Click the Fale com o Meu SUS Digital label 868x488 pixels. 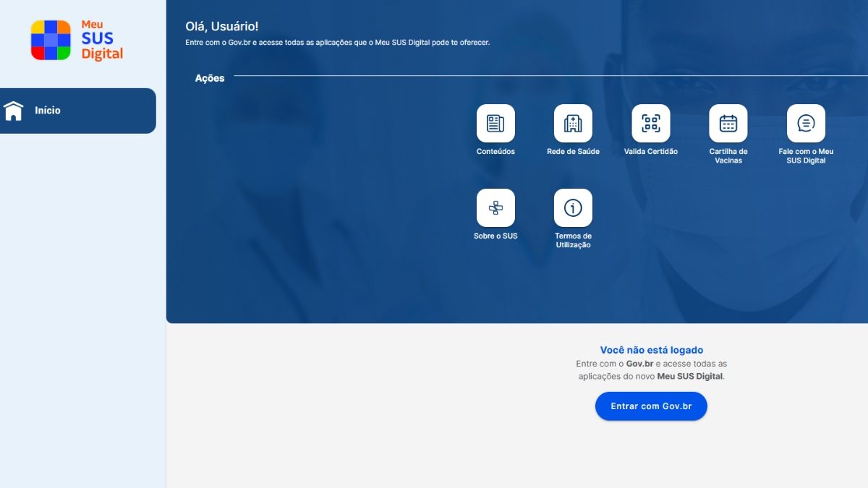806,156
